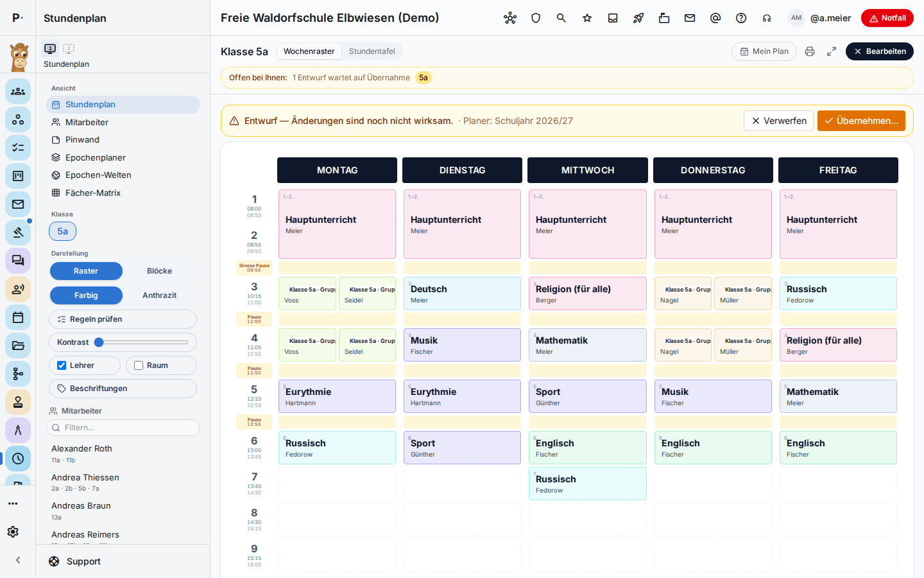Open settings gear in left rail
The image size is (924, 578).
(13, 532)
